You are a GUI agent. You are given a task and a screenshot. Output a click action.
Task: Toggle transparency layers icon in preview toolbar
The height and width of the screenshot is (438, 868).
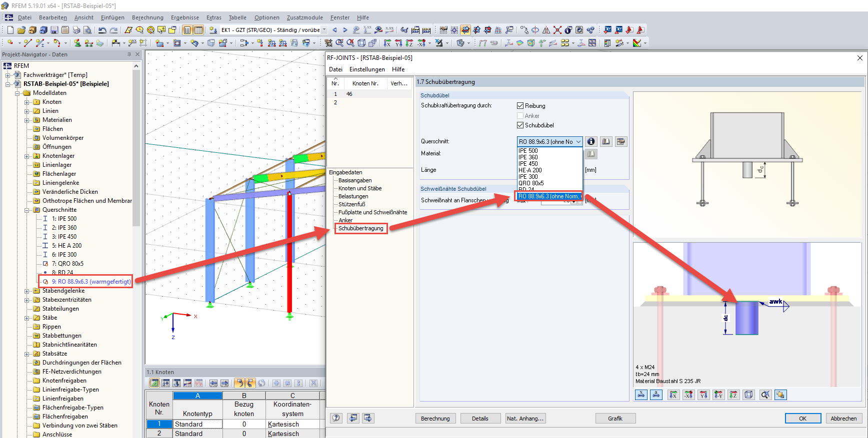(780, 395)
